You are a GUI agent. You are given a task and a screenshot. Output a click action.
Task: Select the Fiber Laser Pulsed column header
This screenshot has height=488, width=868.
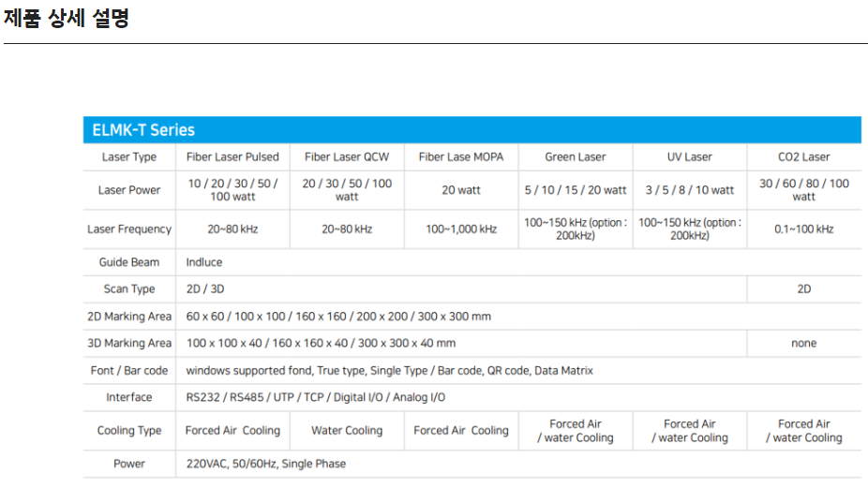232,157
